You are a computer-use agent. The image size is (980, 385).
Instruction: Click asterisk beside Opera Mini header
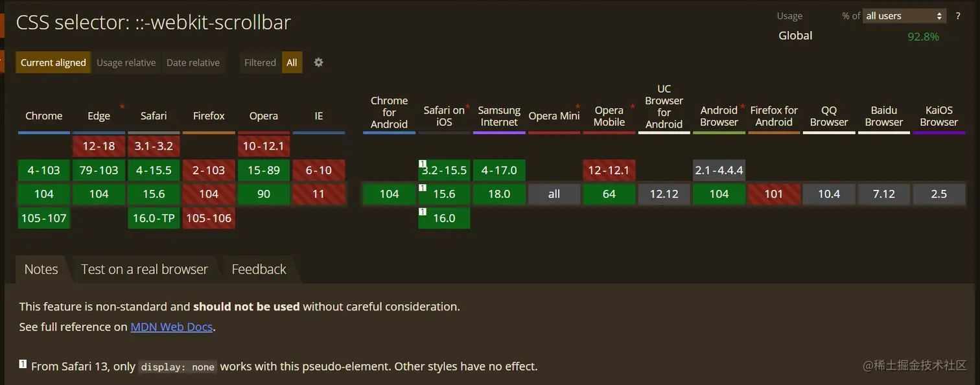pos(577,106)
